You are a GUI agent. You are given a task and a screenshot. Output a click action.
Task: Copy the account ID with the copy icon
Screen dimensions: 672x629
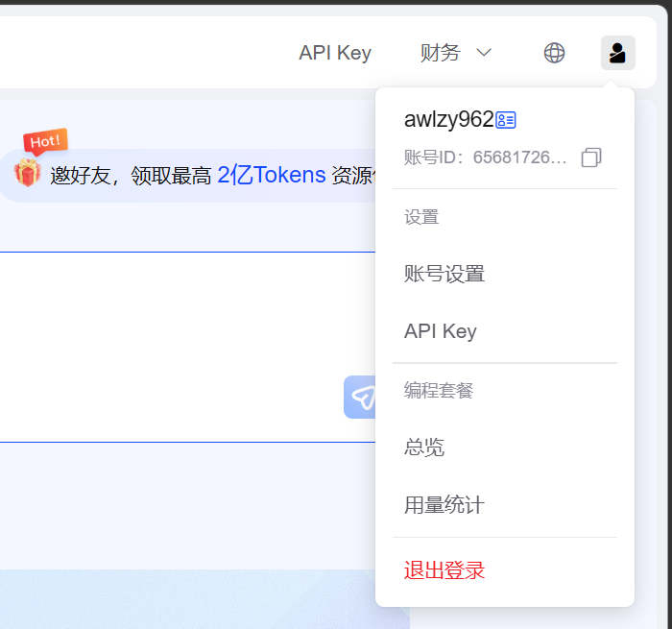(591, 157)
